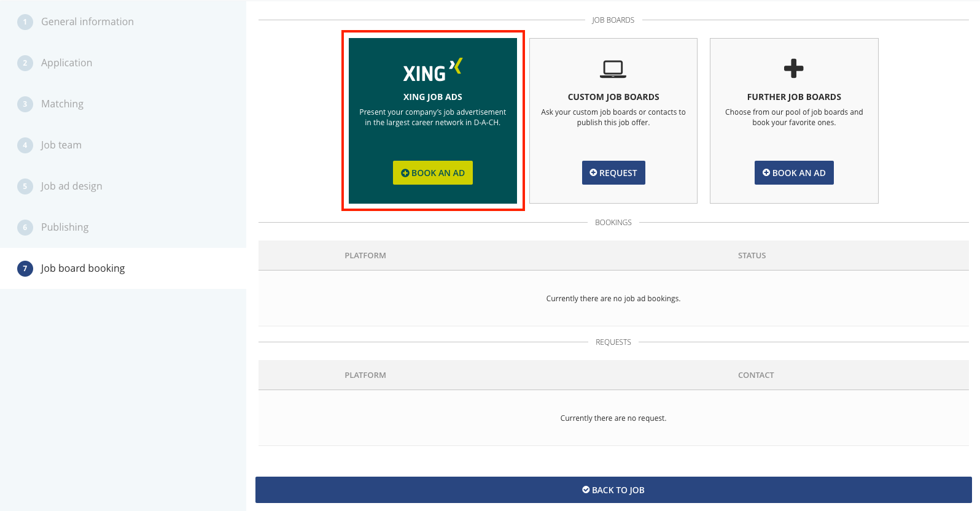Click Request on Custom Job Boards card
This screenshot has height=511, width=980.
[x=613, y=173]
